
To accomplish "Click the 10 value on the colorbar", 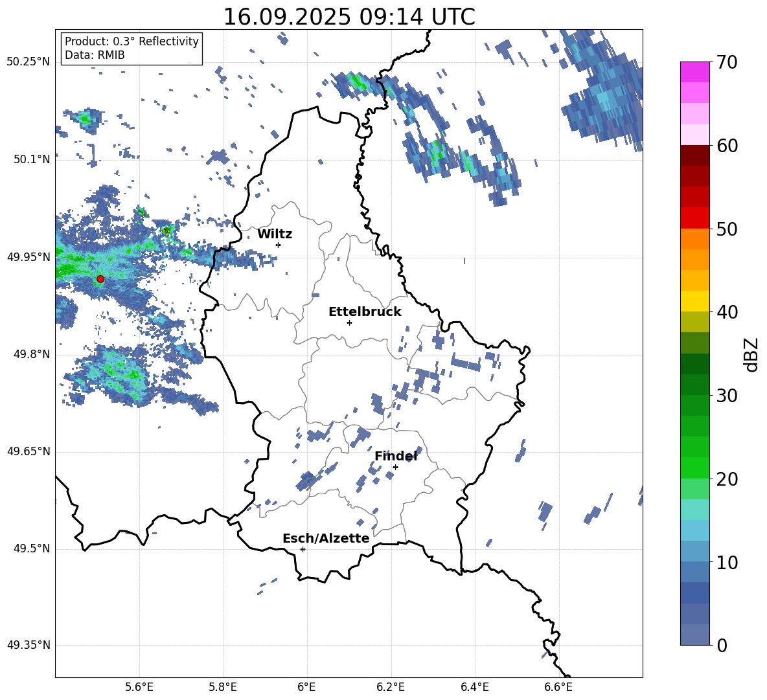I will [727, 562].
